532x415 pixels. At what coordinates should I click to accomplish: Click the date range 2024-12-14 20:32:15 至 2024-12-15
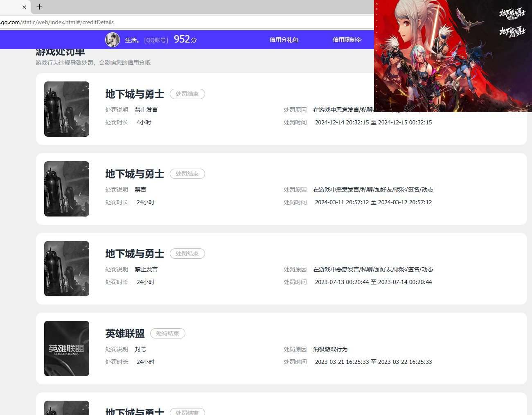tap(373, 122)
